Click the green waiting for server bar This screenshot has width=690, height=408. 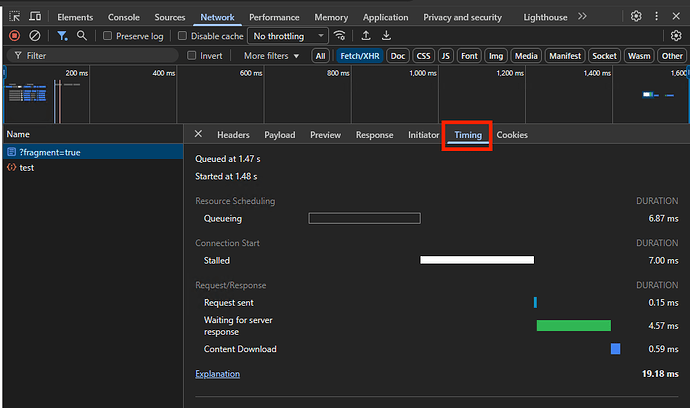[573, 325]
